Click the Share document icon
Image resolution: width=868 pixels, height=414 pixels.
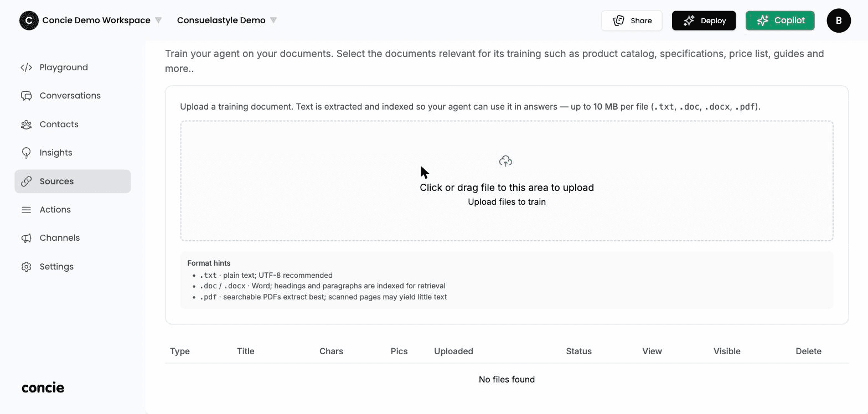pyautogui.click(x=619, y=20)
